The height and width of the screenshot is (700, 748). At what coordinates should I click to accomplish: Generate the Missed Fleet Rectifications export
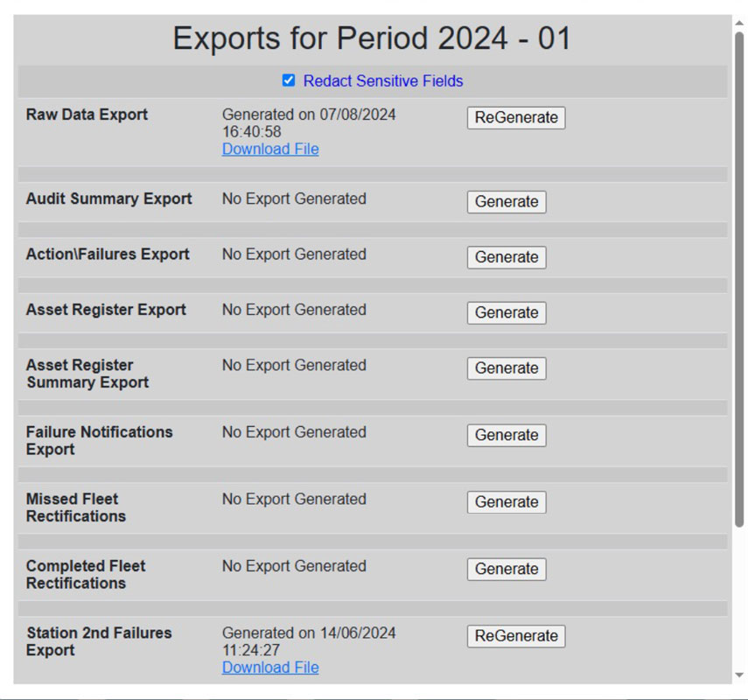click(x=507, y=502)
